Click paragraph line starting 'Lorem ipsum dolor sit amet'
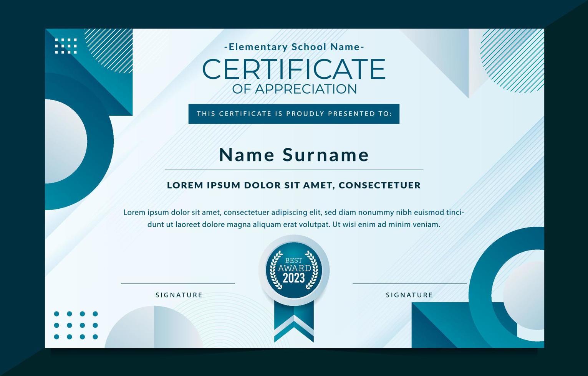Viewport: 588px width, 376px height. tap(294, 212)
